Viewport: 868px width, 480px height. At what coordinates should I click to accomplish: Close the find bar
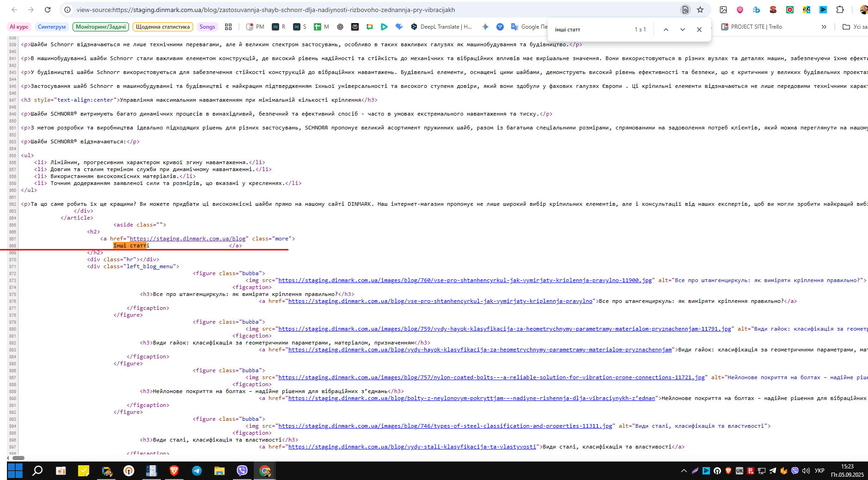point(699,30)
